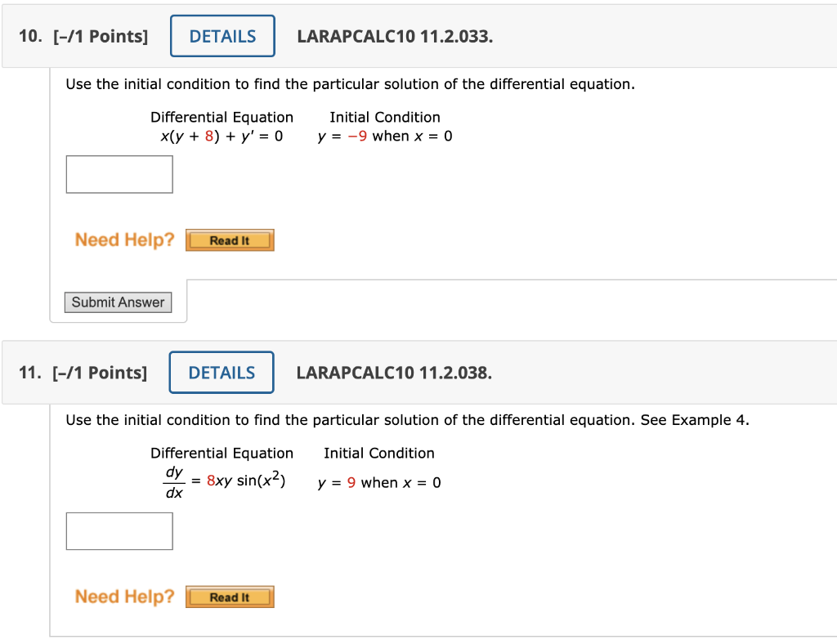Click the question 10 instruction sentence
The height and width of the screenshot is (644, 837).
coord(350,84)
